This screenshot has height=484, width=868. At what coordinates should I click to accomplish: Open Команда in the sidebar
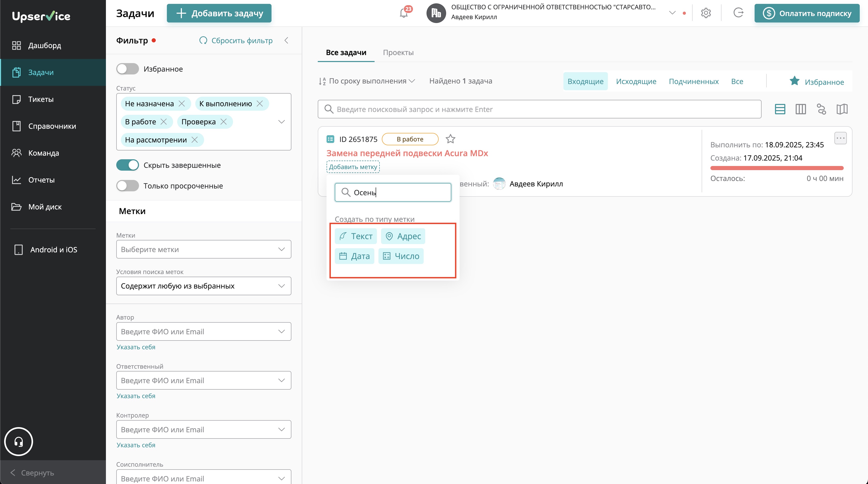[53, 153]
